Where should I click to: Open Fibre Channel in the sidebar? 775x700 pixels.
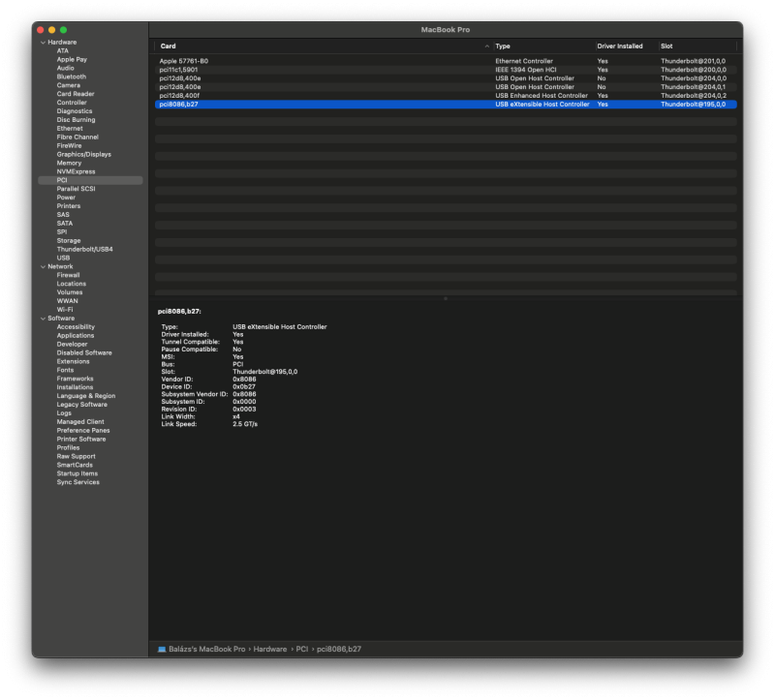(77, 137)
